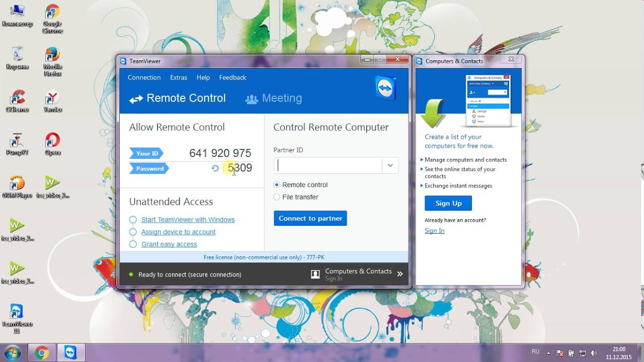Viewport: 644px width, 362px height.
Task: Open TeamViewer 11 desktop shortcut
Action: click(17, 319)
